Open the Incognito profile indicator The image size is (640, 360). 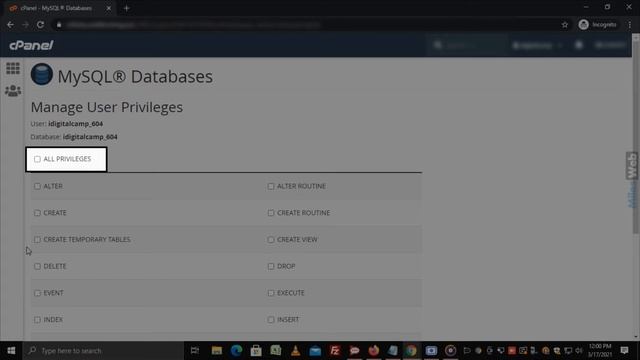point(598,25)
